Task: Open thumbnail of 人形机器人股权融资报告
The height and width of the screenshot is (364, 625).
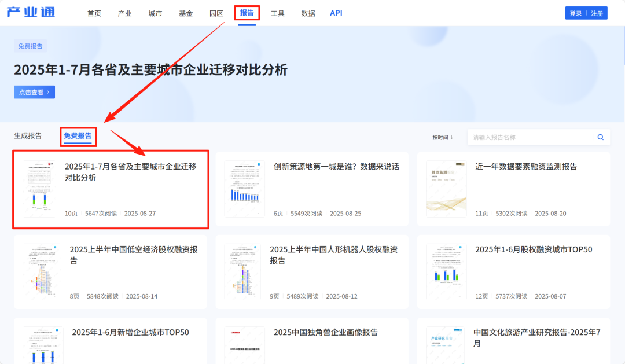Action: 242,272
